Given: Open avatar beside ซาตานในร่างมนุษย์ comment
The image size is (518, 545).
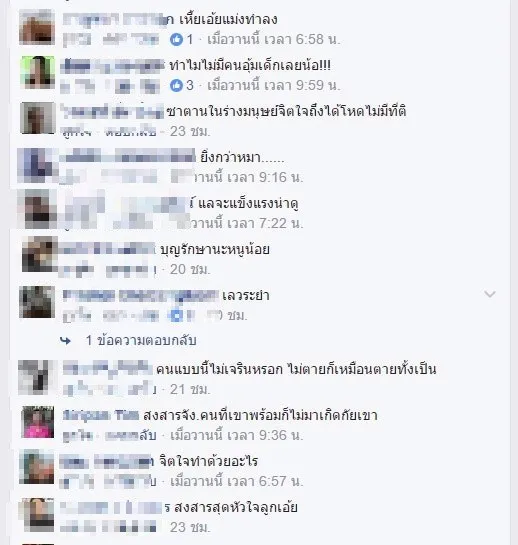Looking at the screenshot, I should pos(37,118).
